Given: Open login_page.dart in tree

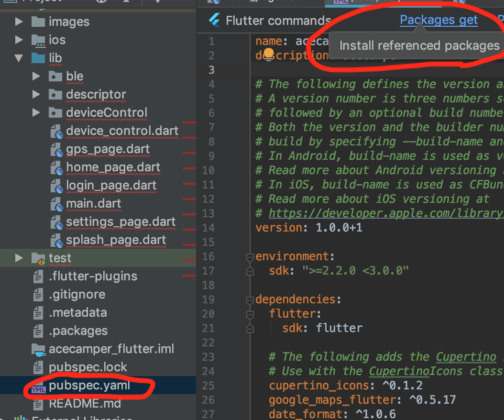Looking at the screenshot, I should (x=111, y=186).
